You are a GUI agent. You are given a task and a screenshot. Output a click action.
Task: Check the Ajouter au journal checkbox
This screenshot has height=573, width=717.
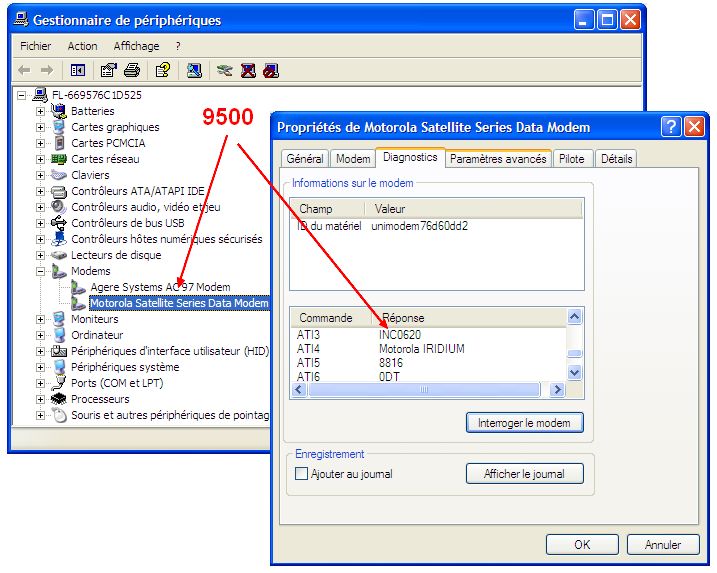tap(301, 473)
